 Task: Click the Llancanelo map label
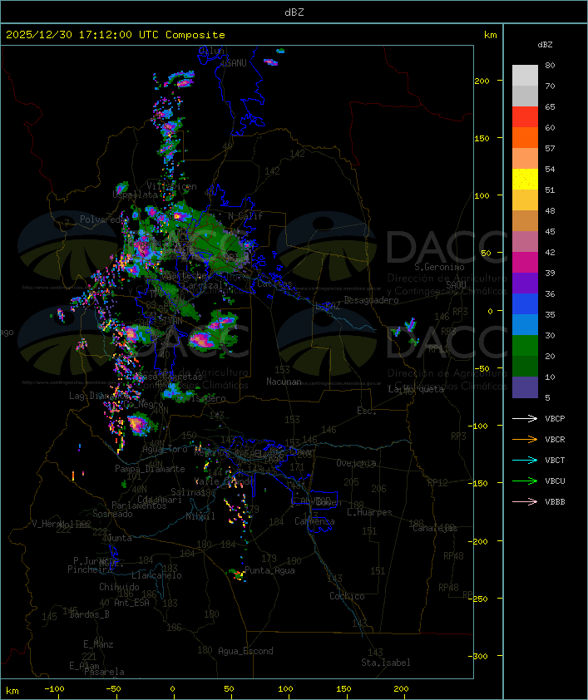coord(156,575)
